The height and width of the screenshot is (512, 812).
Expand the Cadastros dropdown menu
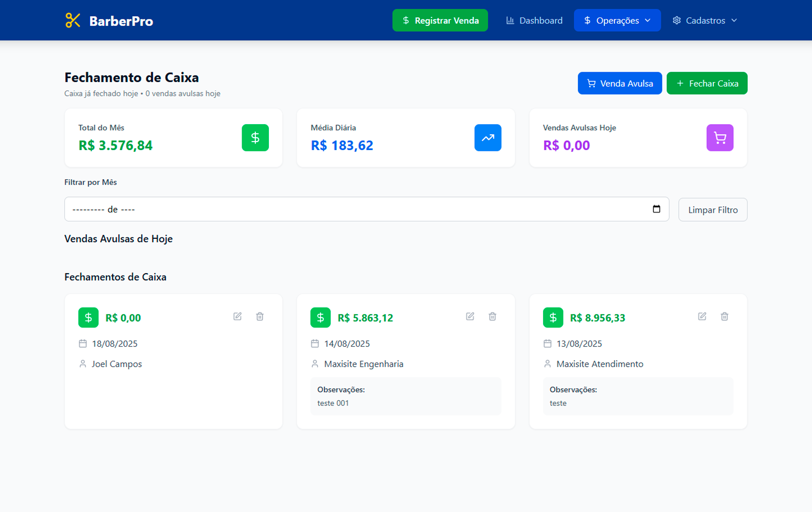704,20
